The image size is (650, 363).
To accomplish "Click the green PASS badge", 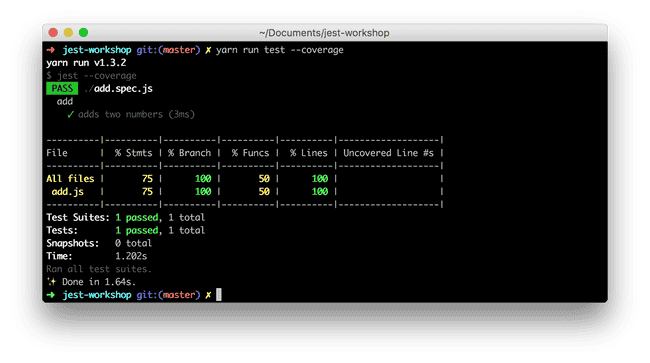I will coord(62,88).
